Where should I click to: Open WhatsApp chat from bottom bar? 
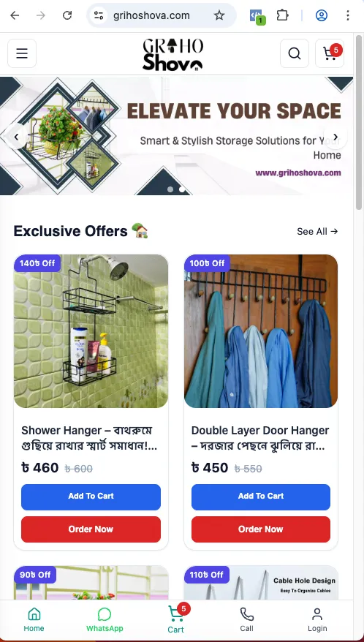(x=105, y=619)
